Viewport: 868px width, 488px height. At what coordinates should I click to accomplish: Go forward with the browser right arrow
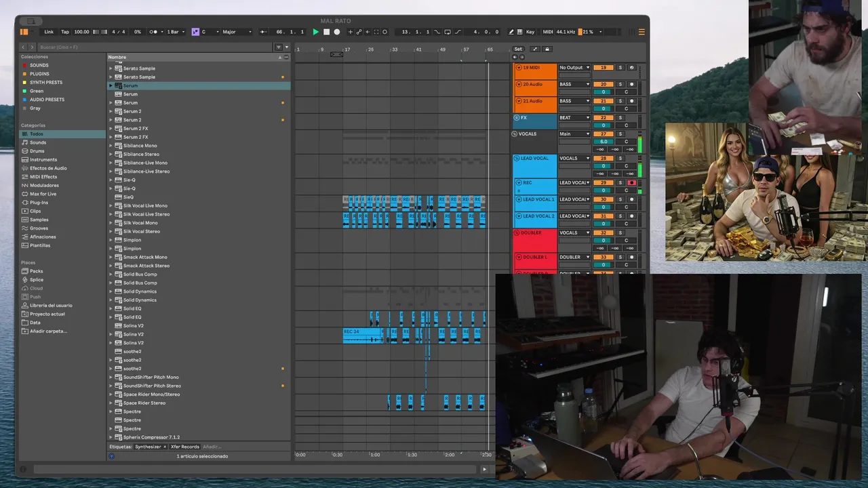tap(31, 47)
